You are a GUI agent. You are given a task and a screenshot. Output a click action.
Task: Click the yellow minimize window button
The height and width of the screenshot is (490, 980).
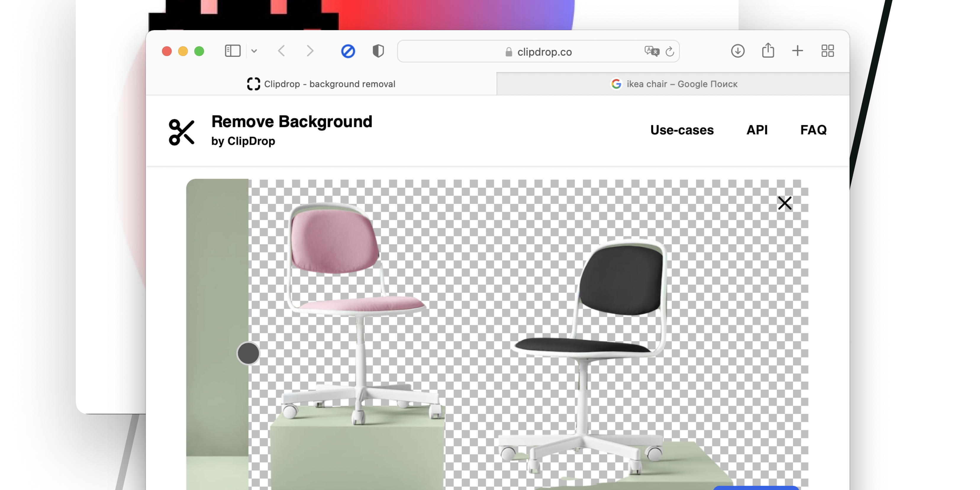coord(183,51)
